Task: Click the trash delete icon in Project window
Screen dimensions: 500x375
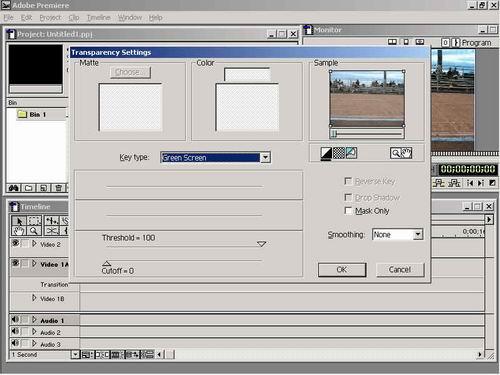Action: point(58,188)
